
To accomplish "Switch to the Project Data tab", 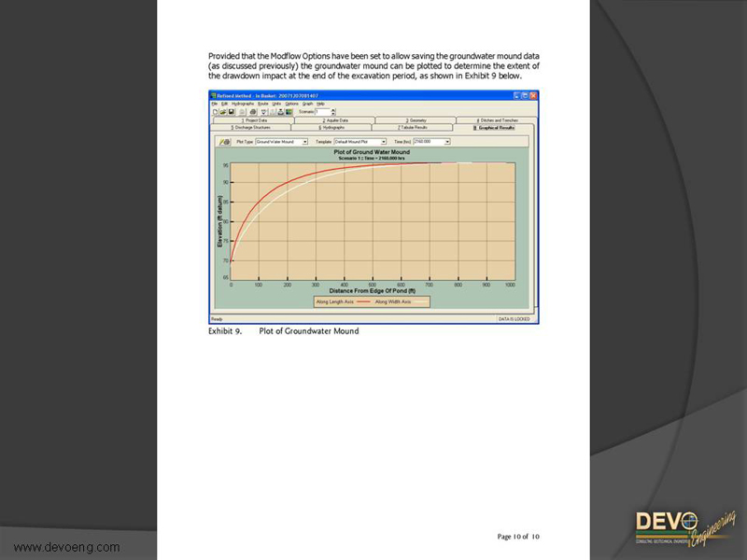I will pyautogui.click(x=254, y=120).
